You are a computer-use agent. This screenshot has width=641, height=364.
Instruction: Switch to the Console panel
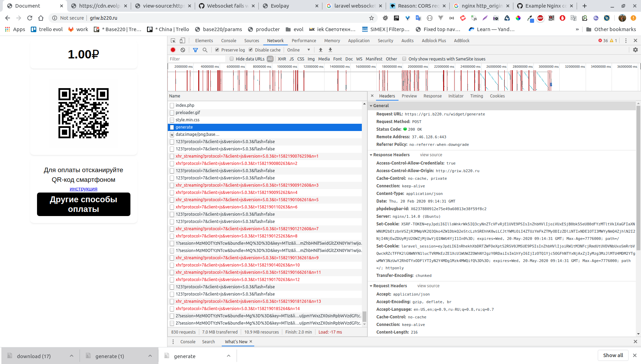229,40
